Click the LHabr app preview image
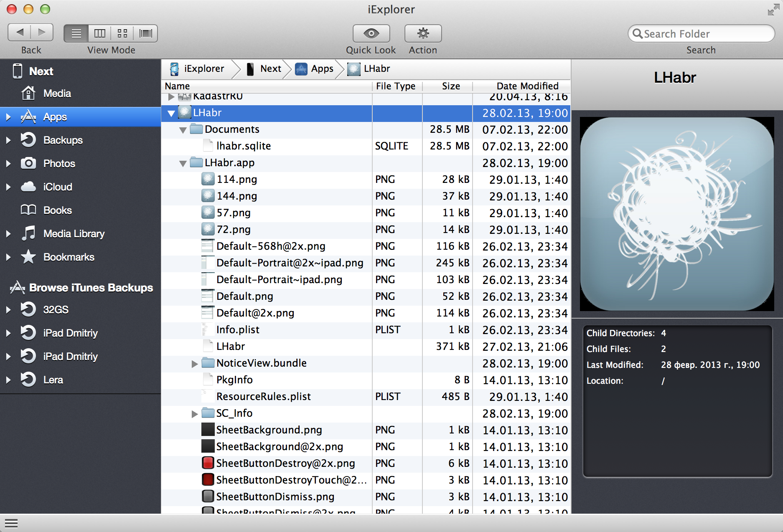 pos(677,214)
